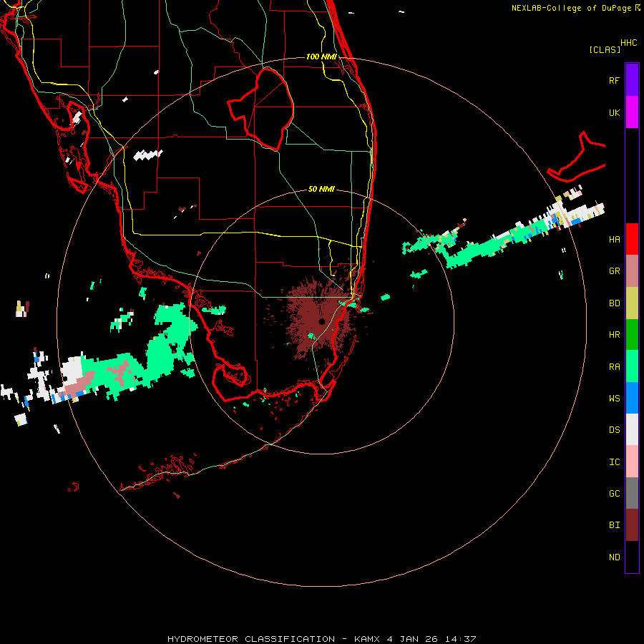Click the red island outline at the right map edge
644x644 pixels.
[x=577, y=157]
